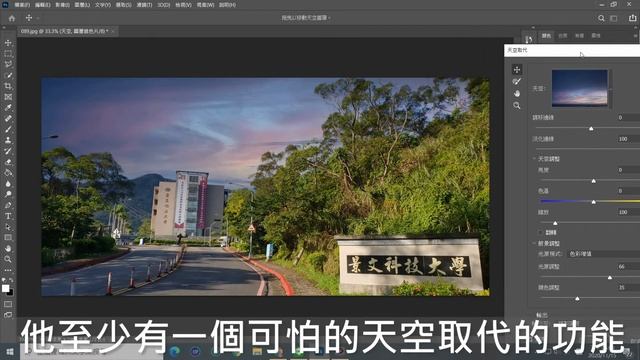Click the lighting adjustment value field 66
This screenshot has width=640, height=360.
tap(629, 267)
